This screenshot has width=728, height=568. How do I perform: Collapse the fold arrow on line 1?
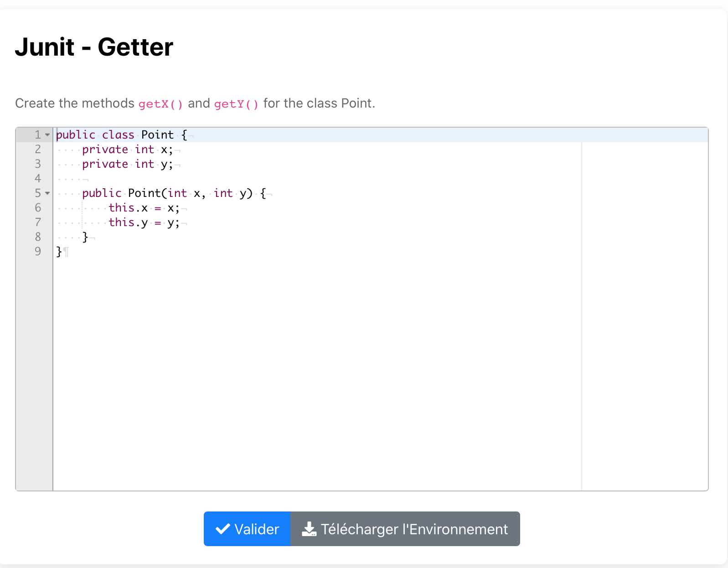pos(47,135)
